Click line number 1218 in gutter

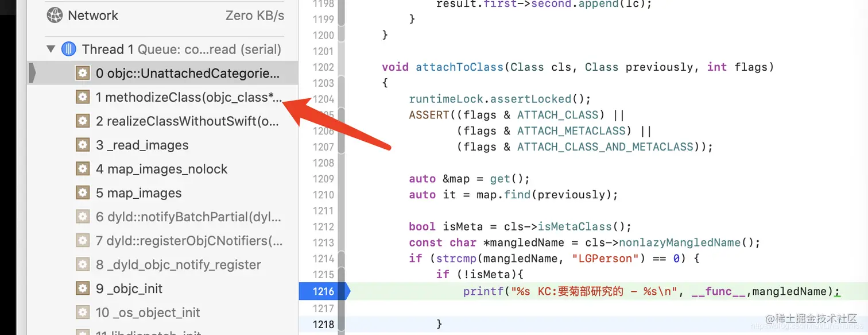coord(323,324)
